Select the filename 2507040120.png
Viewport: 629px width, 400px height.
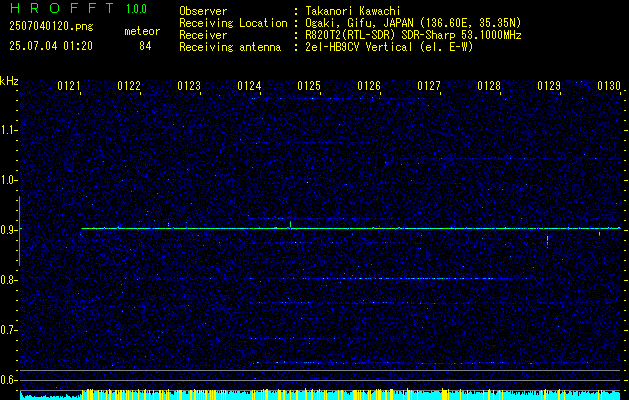tap(51, 27)
